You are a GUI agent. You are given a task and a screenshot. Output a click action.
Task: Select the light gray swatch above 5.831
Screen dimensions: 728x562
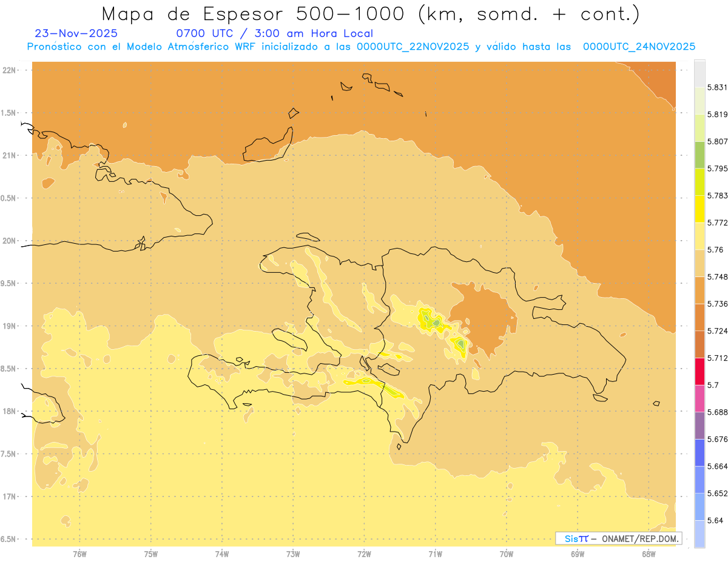pyautogui.click(x=699, y=73)
